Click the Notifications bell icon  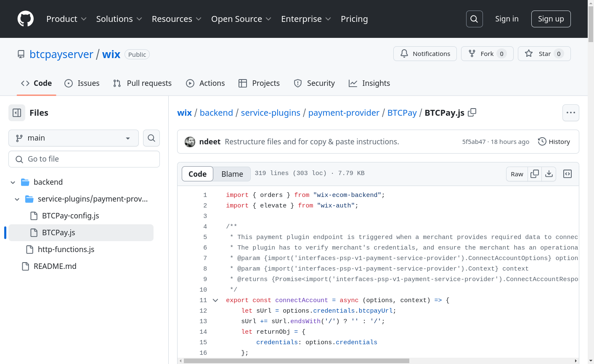[x=404, y=53]
